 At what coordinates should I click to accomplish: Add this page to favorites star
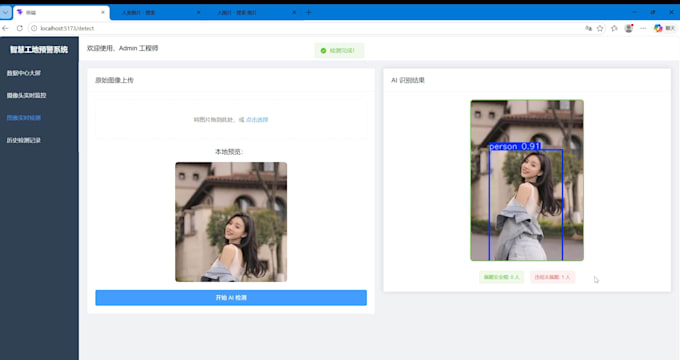[600, 28]
